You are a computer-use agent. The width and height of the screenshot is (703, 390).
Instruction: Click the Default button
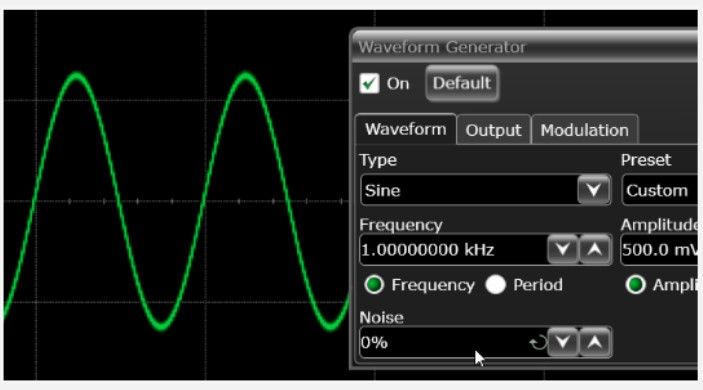(x=462, y=83)
